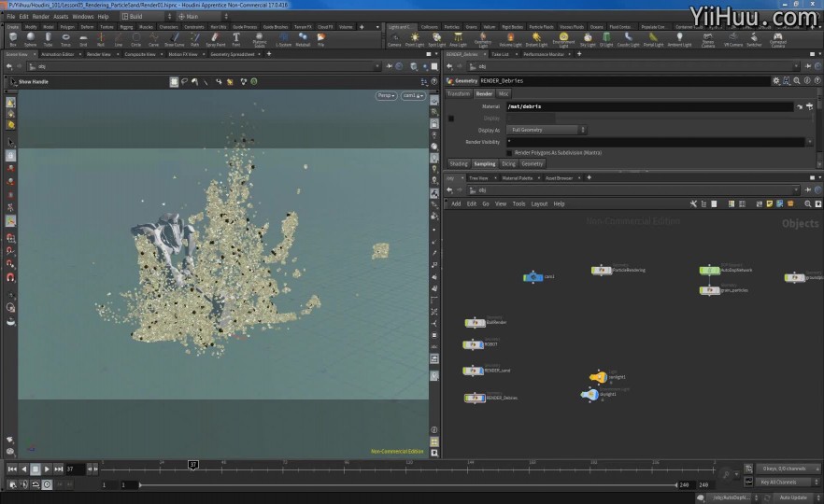Add a Sky Light

click(588, 39)
